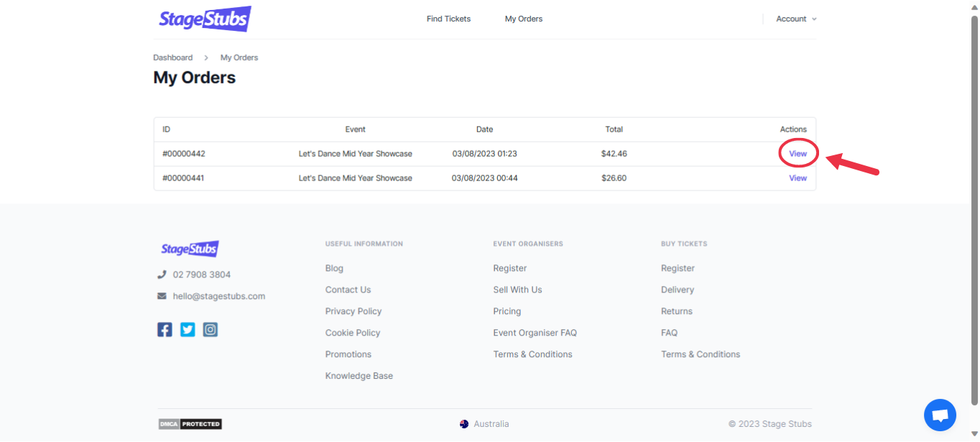Call the 02 7908 3804 phone number

click(x=201, y=275)
